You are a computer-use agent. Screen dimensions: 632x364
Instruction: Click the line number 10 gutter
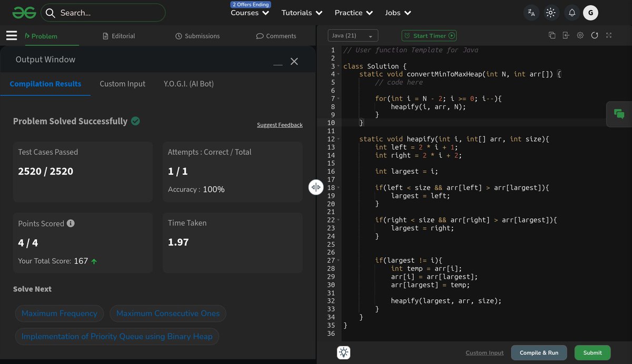[x=331, y=123]
